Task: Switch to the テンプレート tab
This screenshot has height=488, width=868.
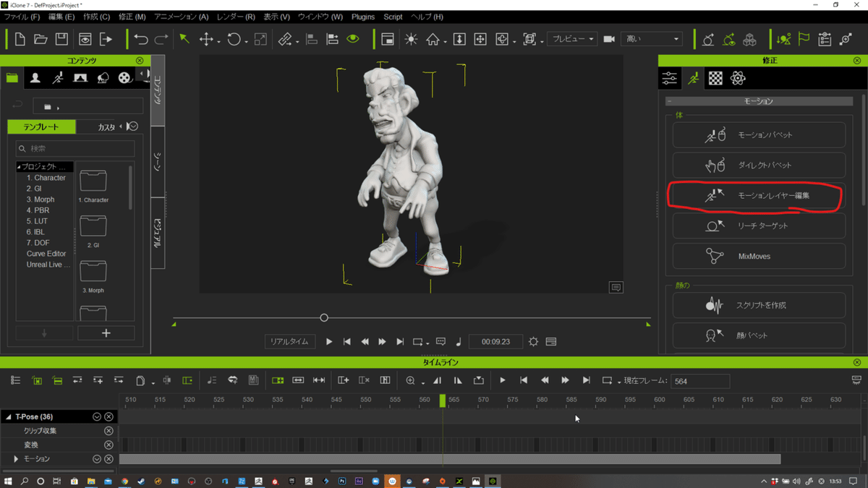Action: pyautogui.click(x=41, y=127)
